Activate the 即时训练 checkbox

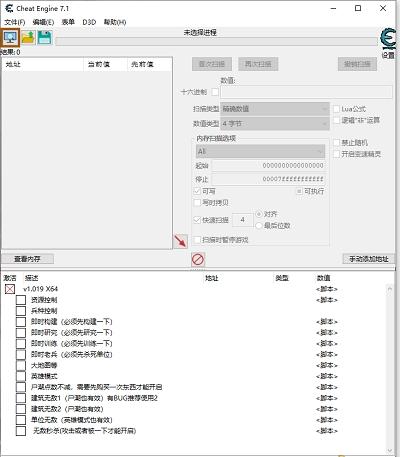(x=21, y=344)
